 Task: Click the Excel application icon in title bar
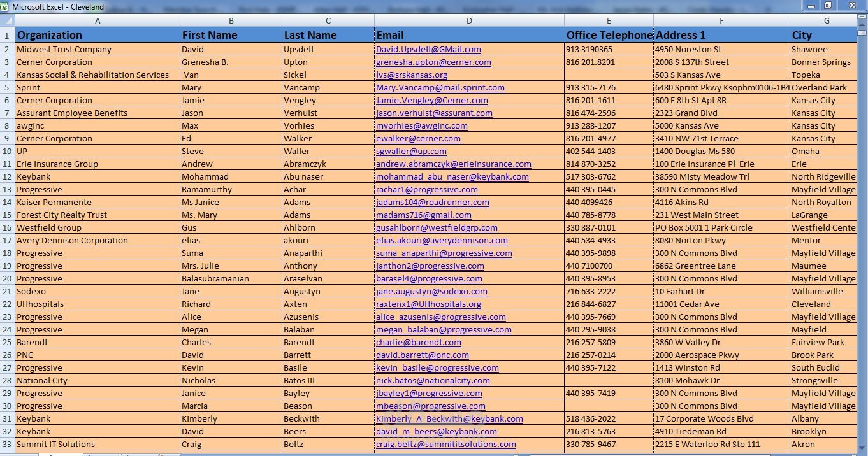coord(5,6)
